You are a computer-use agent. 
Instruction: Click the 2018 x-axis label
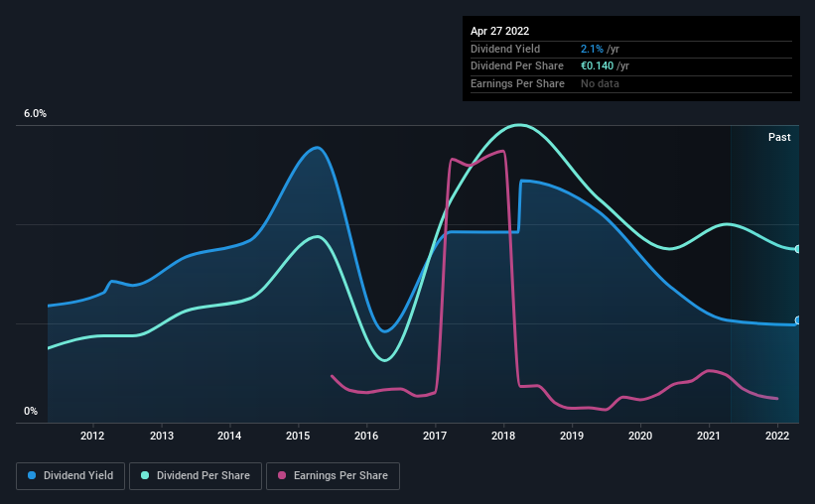503,436
